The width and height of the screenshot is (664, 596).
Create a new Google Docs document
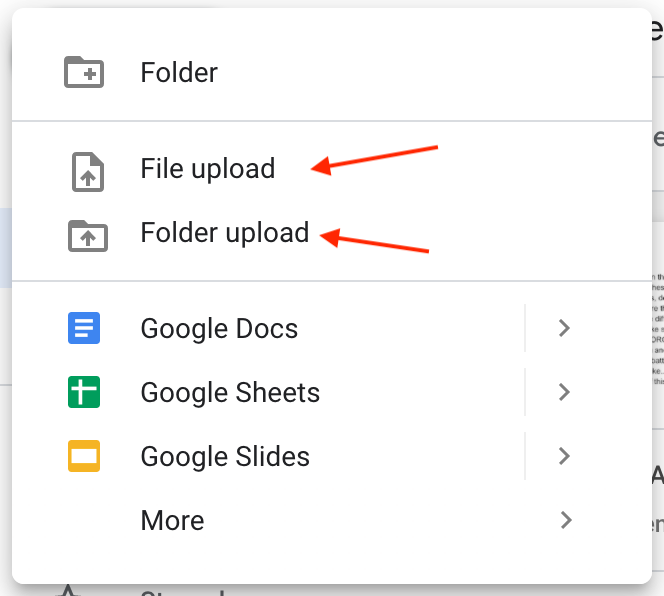[268, 328]
